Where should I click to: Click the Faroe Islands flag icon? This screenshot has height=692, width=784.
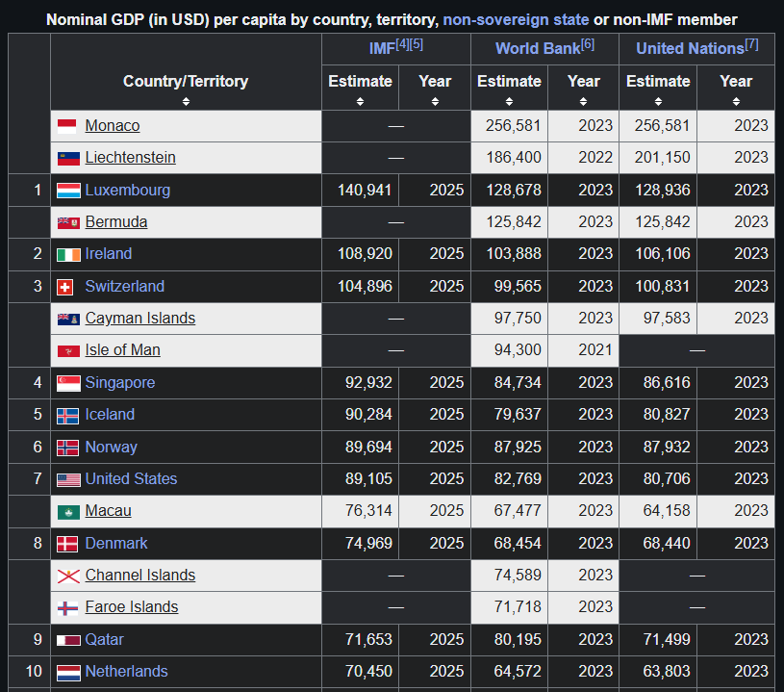[67, 608]
